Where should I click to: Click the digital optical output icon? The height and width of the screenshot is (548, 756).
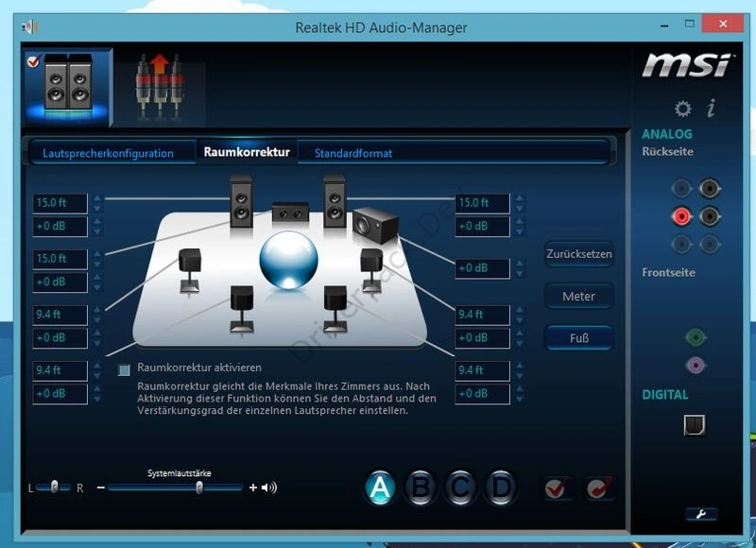[695, 425]
